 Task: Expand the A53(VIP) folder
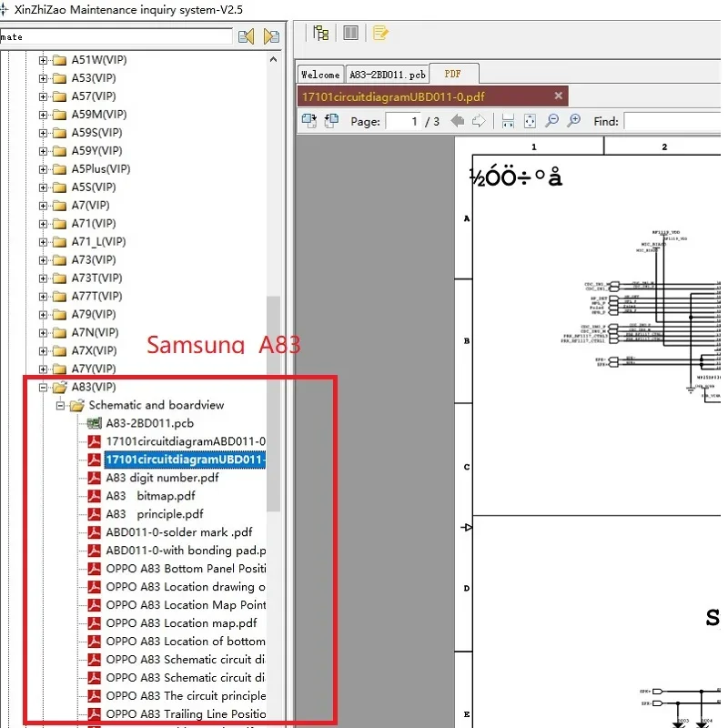pyautogui.click(x=43, y=78)
